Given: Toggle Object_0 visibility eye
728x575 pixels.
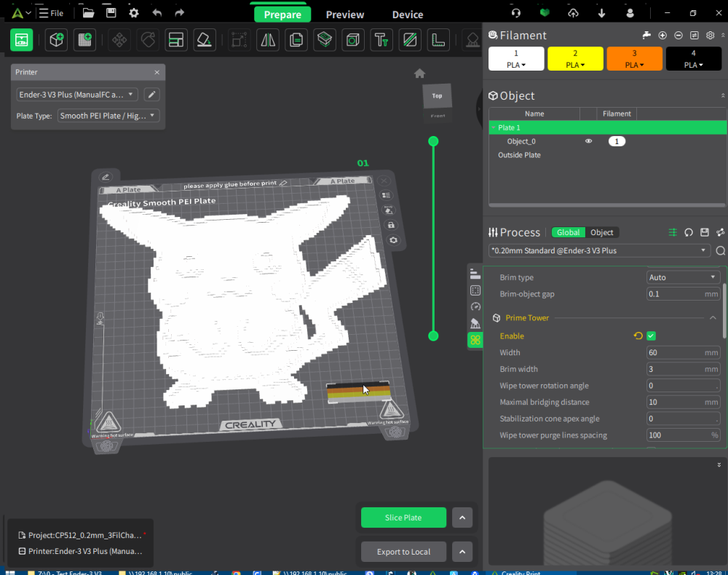Looking at the screenshot, I should pos(588,141).
